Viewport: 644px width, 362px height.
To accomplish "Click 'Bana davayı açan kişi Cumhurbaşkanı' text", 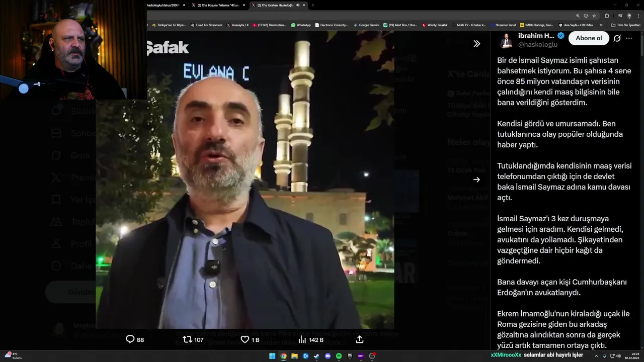I will (x=562, y=287).
